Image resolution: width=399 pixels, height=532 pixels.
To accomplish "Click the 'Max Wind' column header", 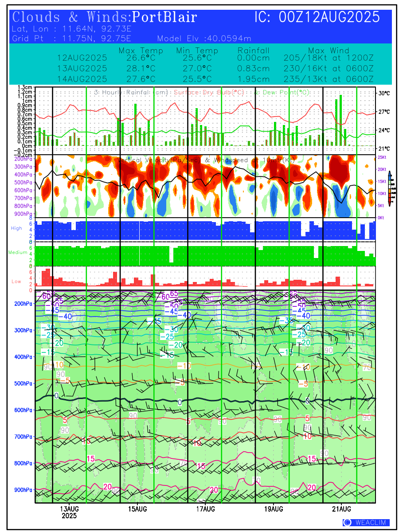I will click(329, 51).
